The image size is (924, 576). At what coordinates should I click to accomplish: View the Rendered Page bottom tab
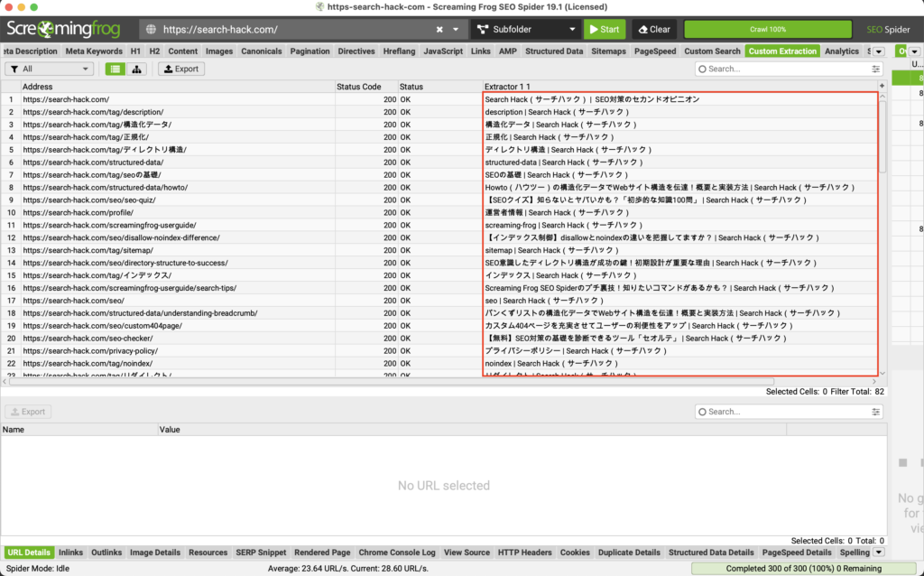(322, 553)
